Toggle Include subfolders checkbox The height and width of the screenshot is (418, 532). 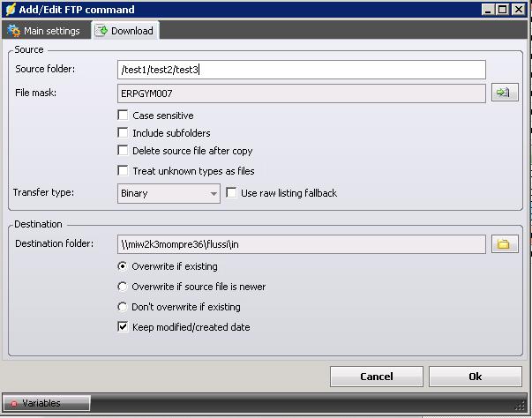(x=124, y=133)
